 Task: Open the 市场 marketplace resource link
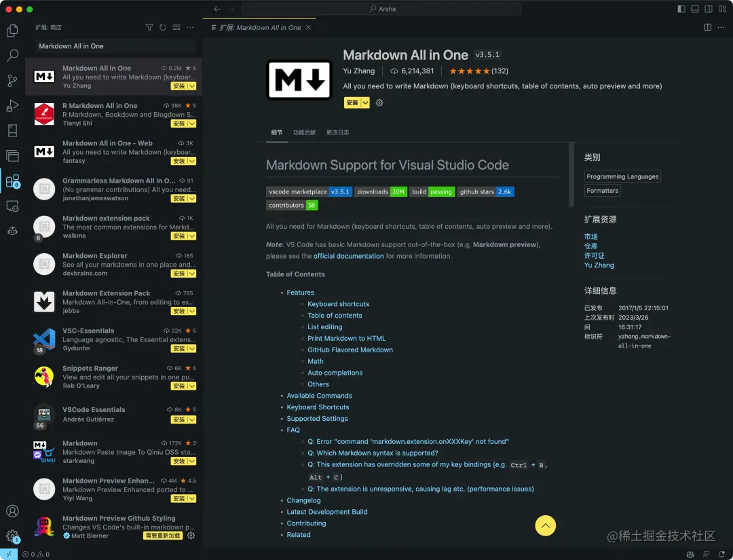[591, 236]
